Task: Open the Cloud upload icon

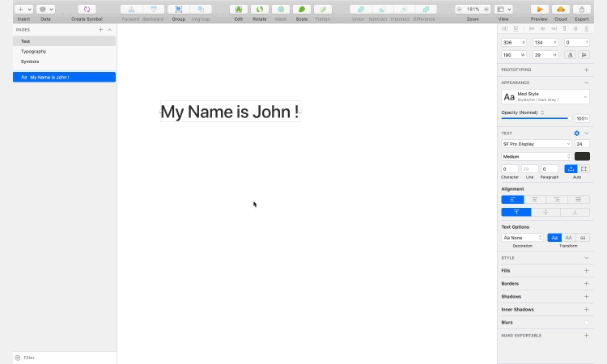Action: coord(560,10)
